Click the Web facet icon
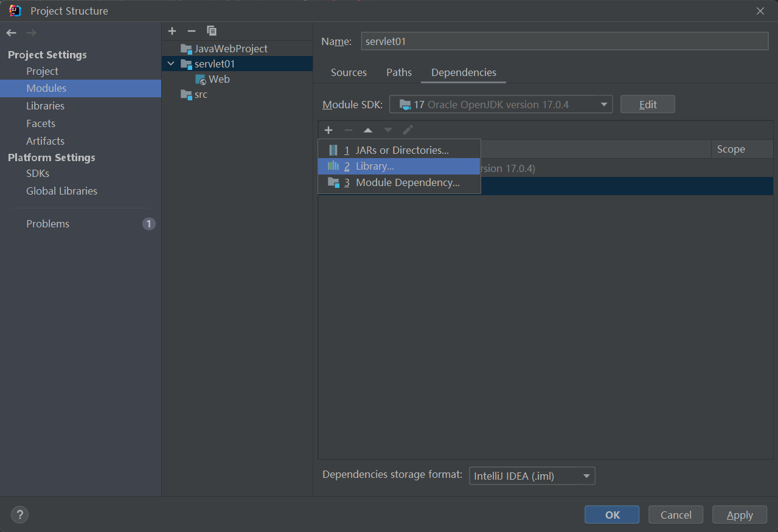Viewport: 778px width, 532px height. (x=201, y=79)
